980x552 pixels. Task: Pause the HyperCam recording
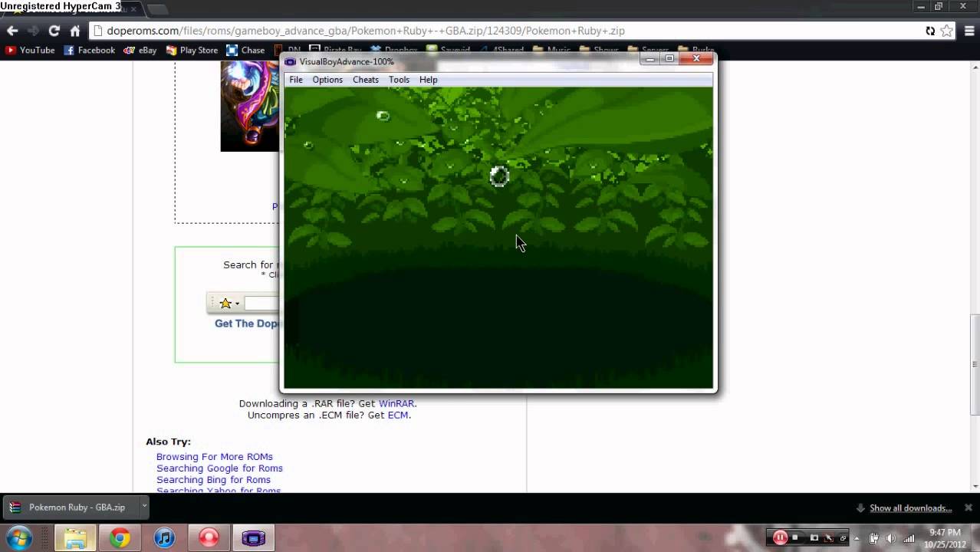[x=780, y=537]
